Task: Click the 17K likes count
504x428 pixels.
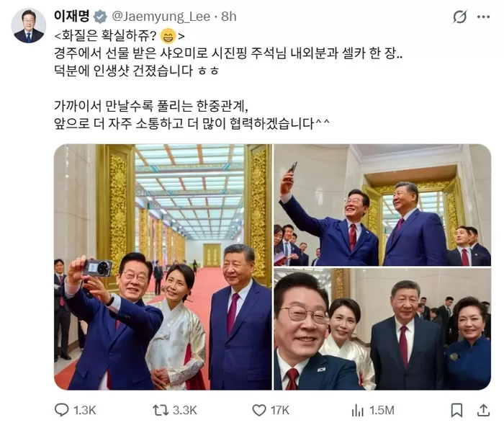Action: coord(279,410)
